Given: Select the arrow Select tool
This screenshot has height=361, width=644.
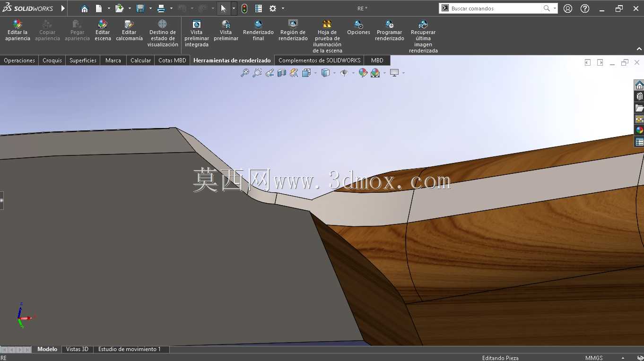Looking at the screenshot, I should 224,9.
